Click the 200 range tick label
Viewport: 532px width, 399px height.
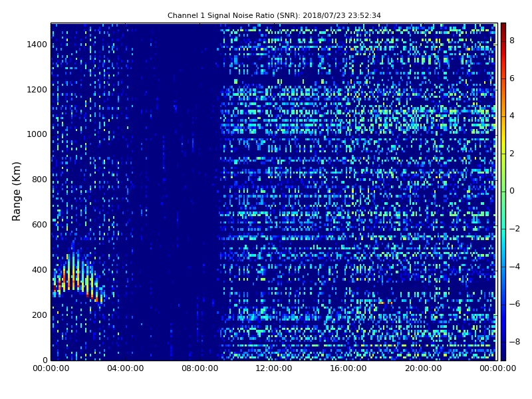(39, 315)
